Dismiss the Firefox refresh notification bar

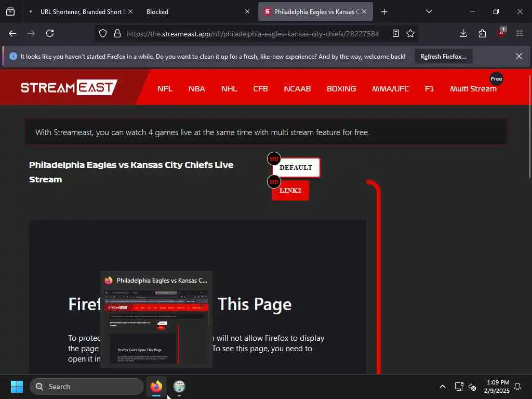(519, 56)
